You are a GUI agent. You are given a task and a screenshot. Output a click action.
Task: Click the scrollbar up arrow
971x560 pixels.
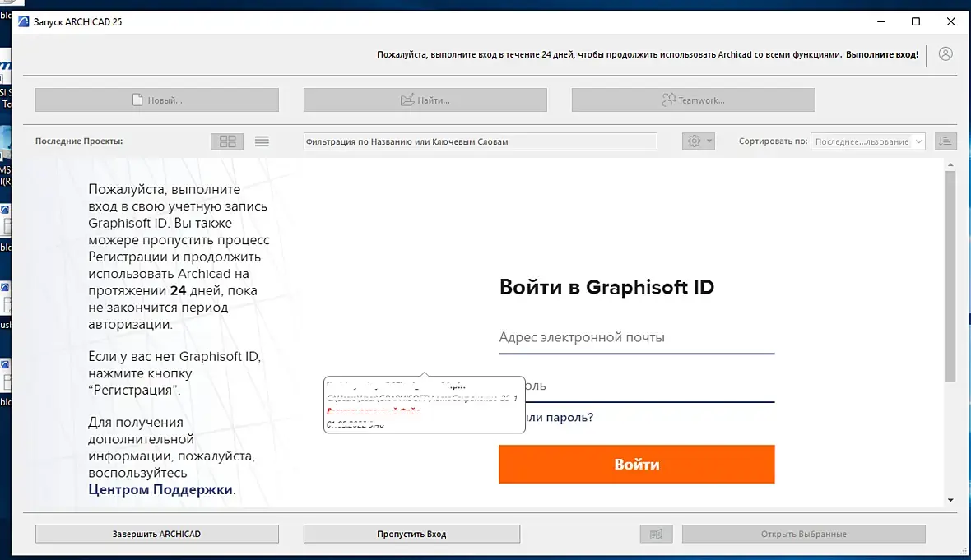coord(950,164)
